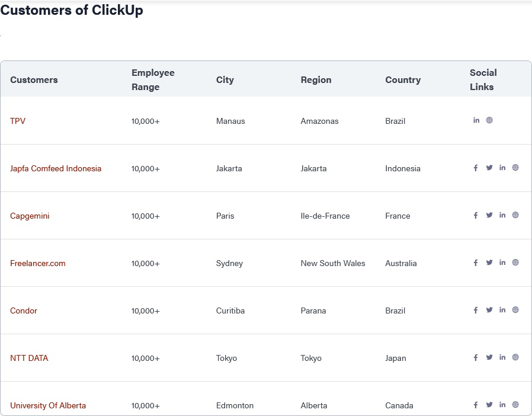Visit Freelancer.com's website globe icon

tap(515, 263)
